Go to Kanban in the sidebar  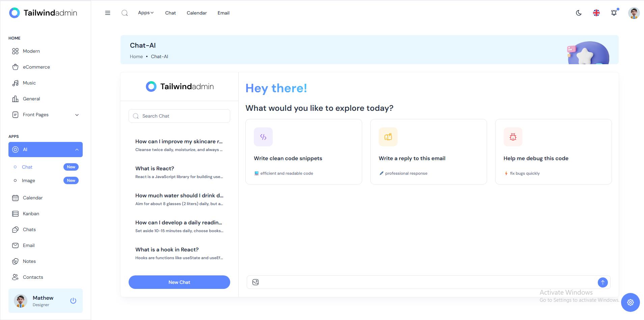pyautogui.click(x=31, y=214)
